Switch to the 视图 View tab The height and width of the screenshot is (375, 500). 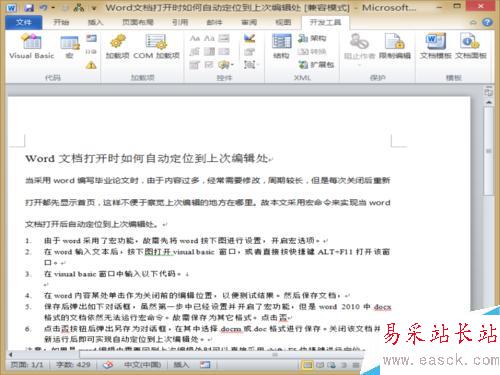pos(283,22)
